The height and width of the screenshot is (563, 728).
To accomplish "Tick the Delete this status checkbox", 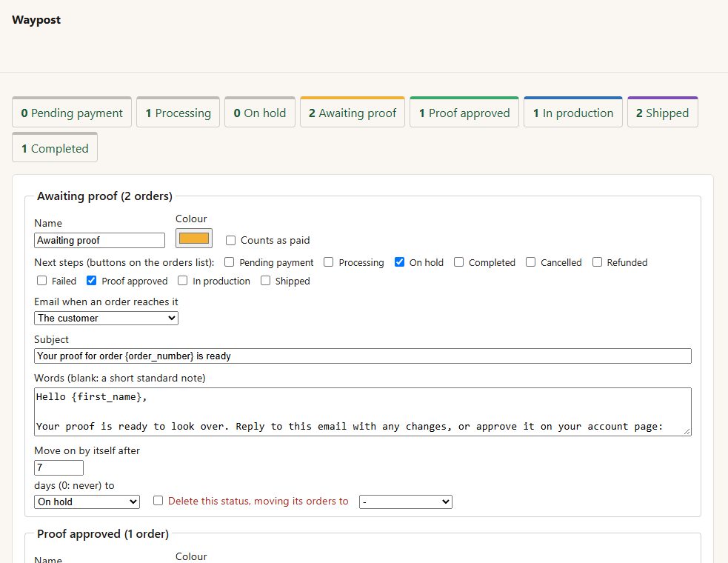I will (158, 501).
